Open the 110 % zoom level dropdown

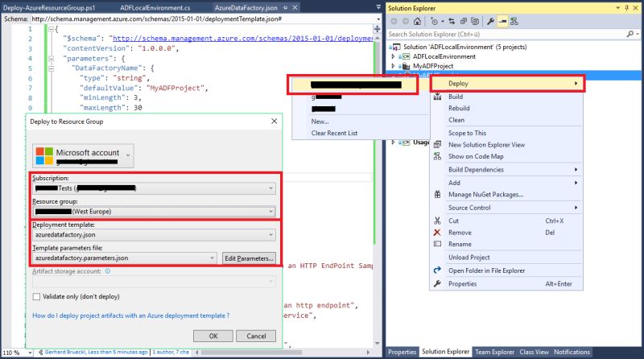click(30, 353)
